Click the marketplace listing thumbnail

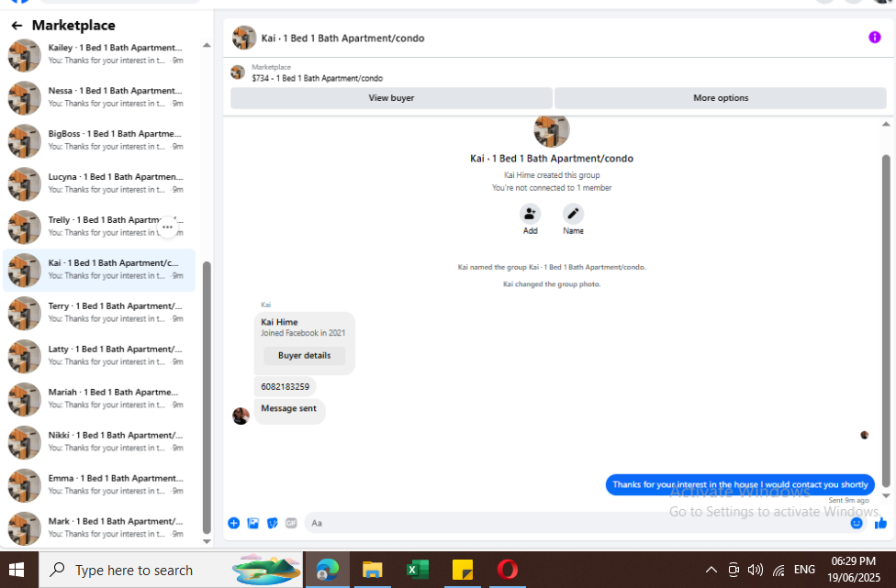[238, 72]
